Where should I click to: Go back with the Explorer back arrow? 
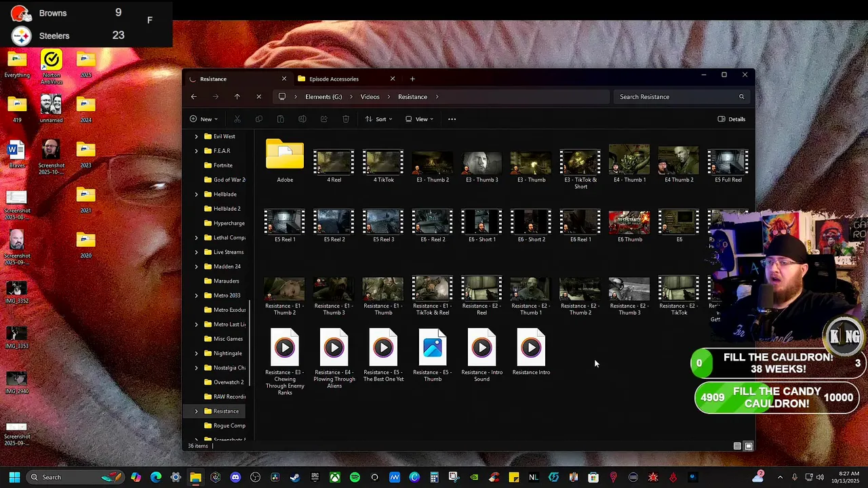click(x=194, y=97)
